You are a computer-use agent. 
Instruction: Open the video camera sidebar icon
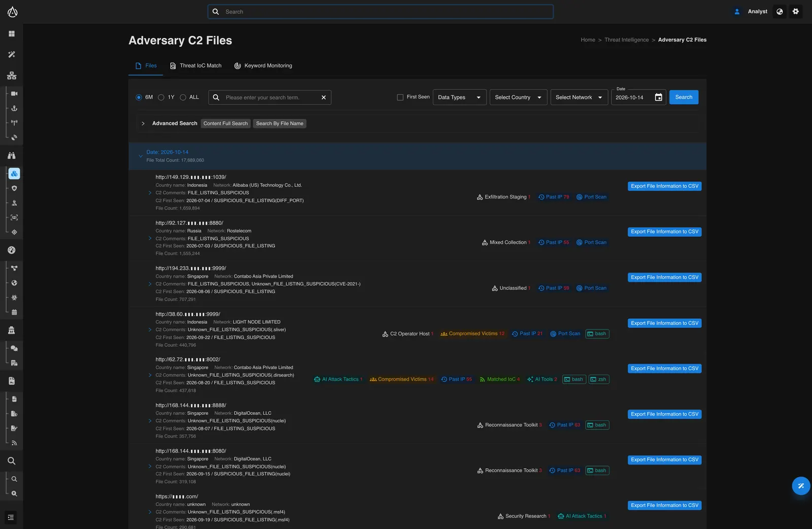(14, 93)
